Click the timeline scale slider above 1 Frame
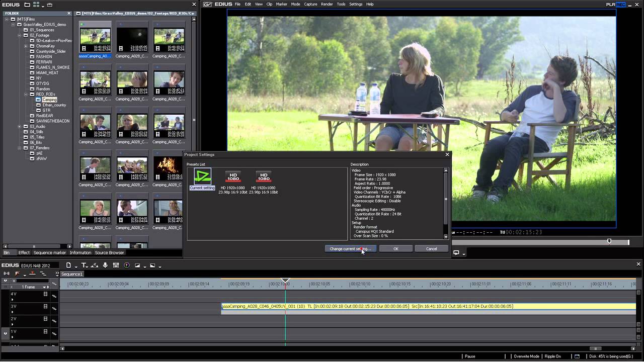This screenshot has height=362, width=644. [x=14, y=281]
